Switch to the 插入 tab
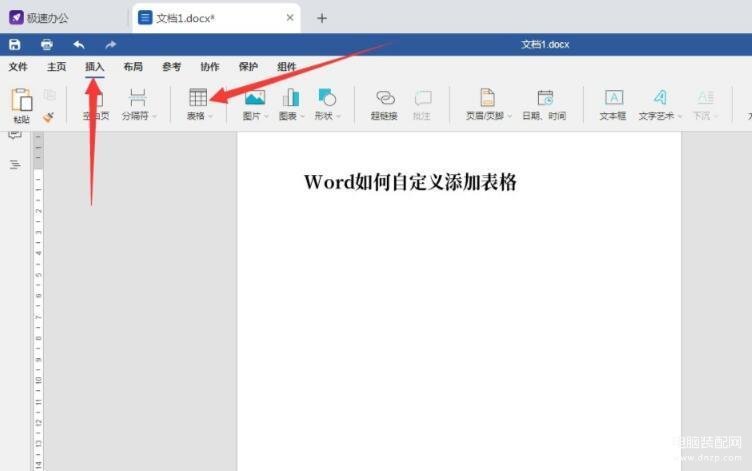This screenshot has height=471, width=752. tap(94, 67)
